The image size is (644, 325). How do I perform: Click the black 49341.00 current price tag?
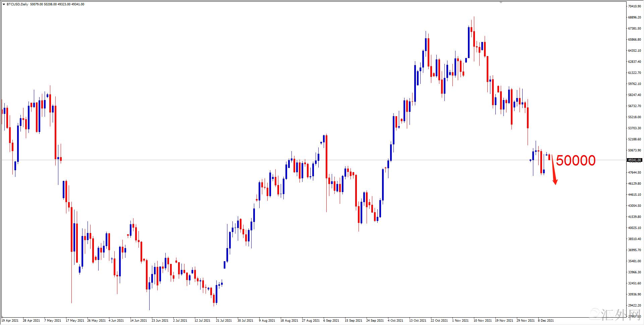634,160
